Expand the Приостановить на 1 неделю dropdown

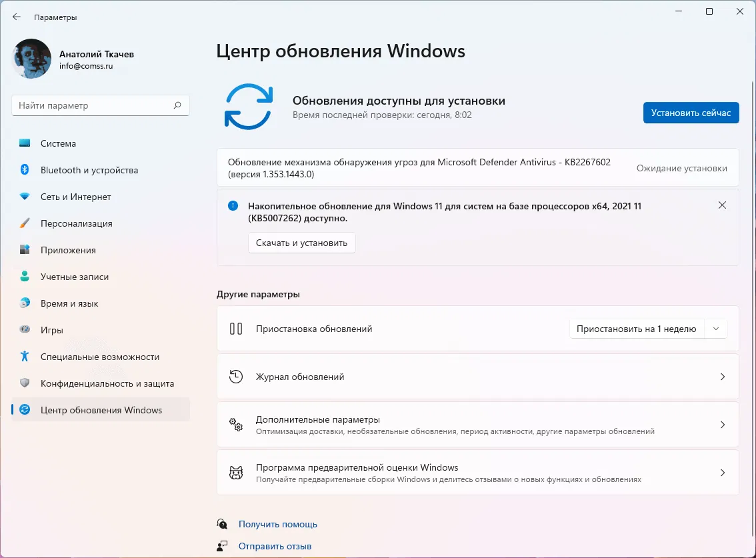(x=716, y=328)
